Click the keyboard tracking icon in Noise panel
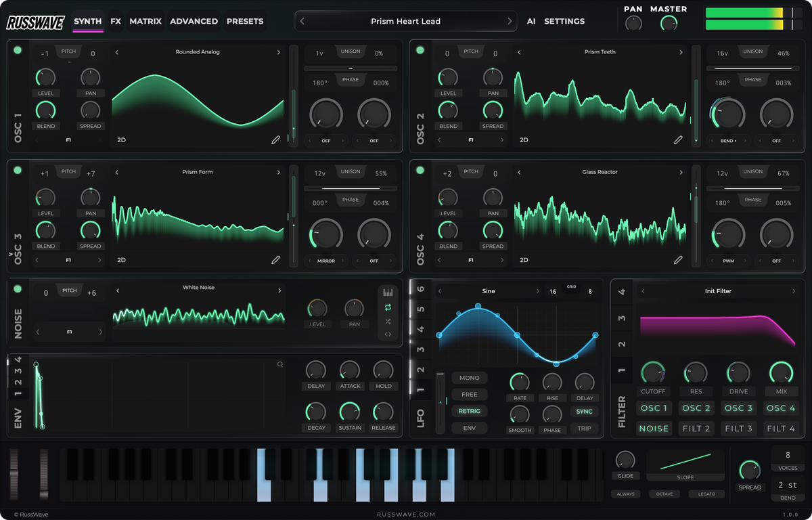Image resolution: width=812 pixels, height=520 pixels. [x=388, y=292]
